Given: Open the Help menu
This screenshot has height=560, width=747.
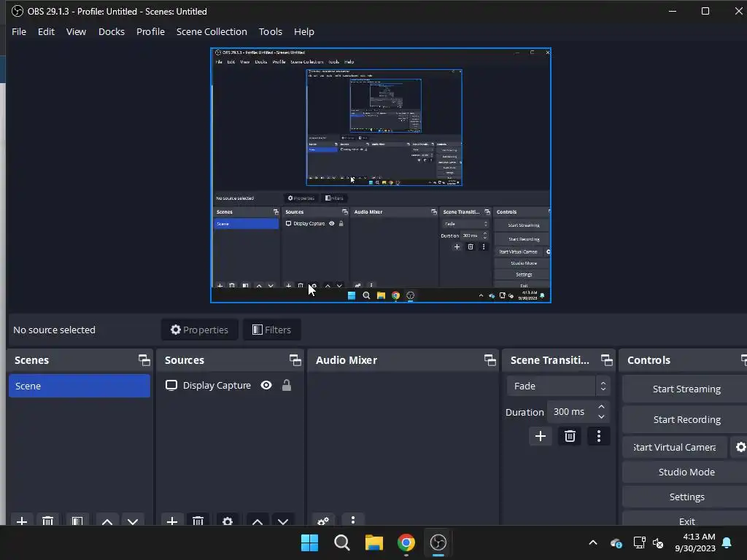Looking at the screenshot, I should coord(304,31).
